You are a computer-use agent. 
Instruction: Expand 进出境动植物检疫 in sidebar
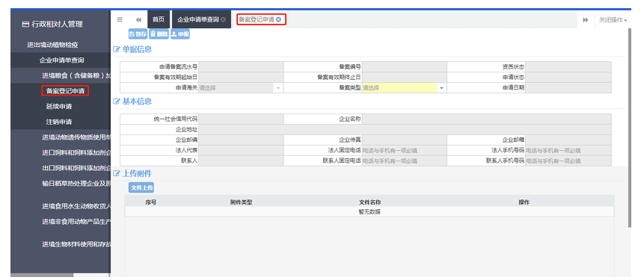[x=52, y=45]
